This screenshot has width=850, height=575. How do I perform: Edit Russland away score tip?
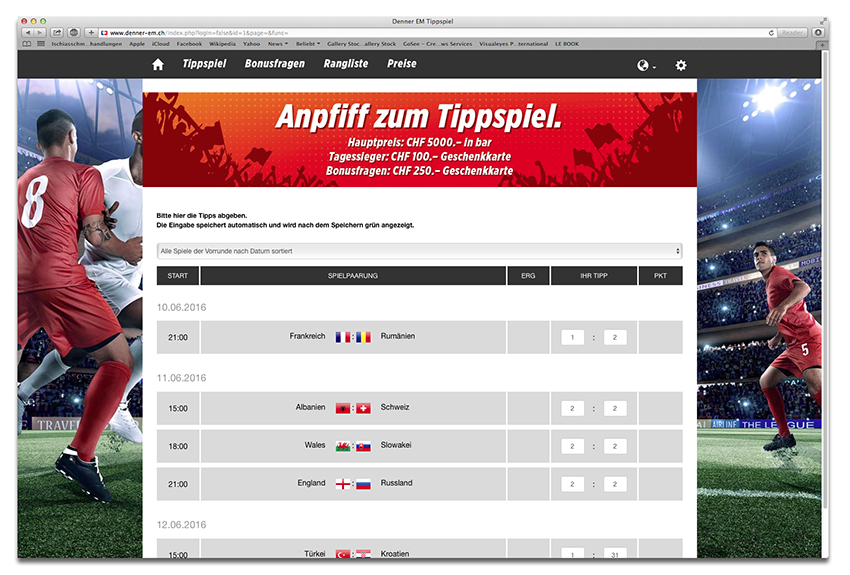615,484
